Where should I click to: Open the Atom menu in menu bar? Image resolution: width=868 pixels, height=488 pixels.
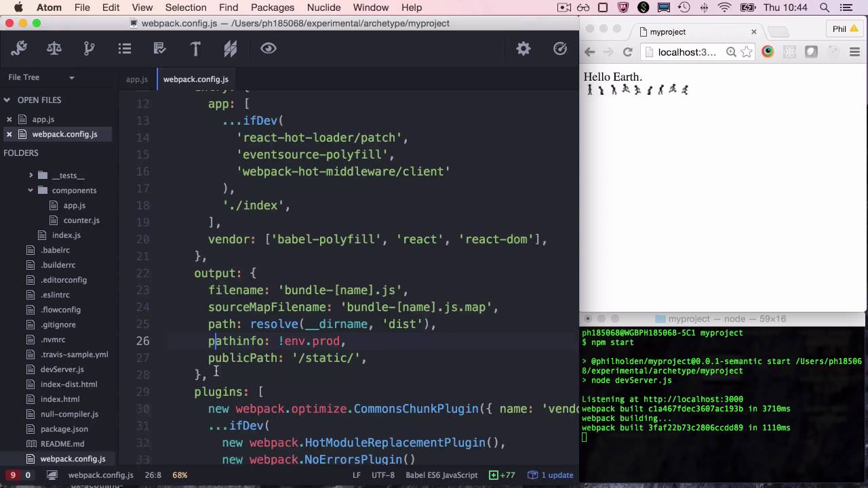pyautogui.click(x=49, y=7)
